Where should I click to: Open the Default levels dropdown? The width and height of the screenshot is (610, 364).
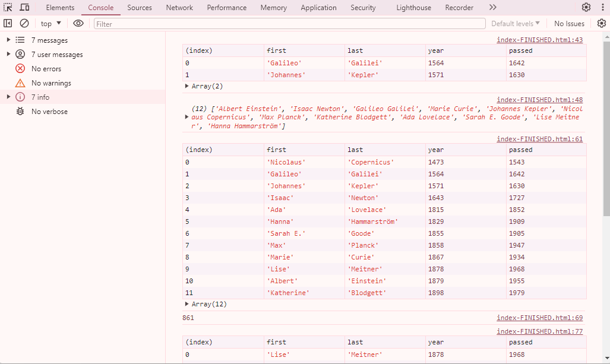click(x=514, y=23)
